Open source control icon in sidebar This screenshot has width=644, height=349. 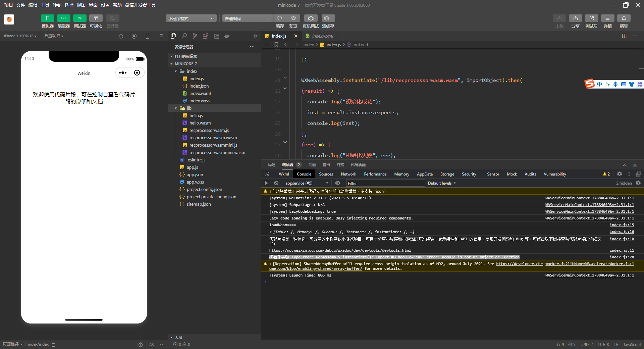[195, 36]
